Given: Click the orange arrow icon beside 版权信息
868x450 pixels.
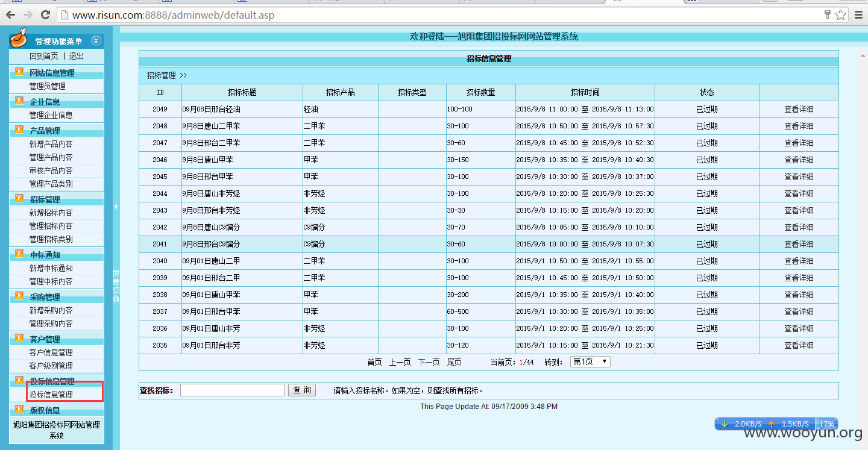Looking at the screenshot, I should (x=19, y=410).
